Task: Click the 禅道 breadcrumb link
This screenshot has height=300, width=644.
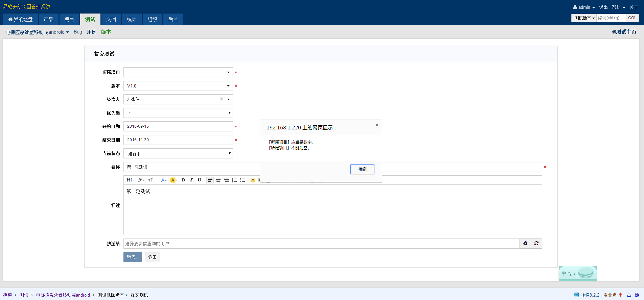Action: [7, 295]
